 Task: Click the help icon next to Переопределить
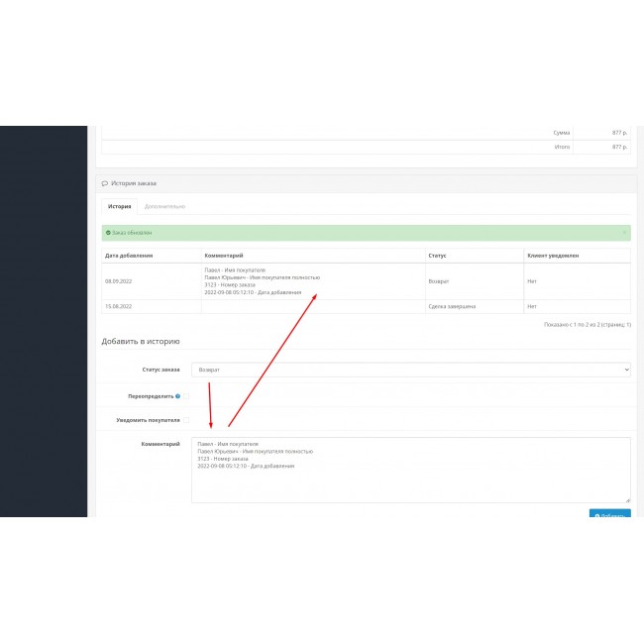(177, 395)
